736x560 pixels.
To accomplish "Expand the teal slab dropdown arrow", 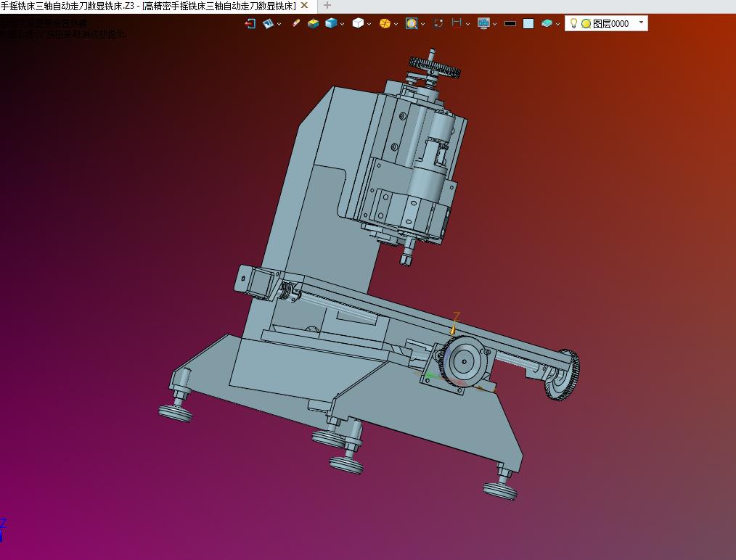I will click(557, 24).
